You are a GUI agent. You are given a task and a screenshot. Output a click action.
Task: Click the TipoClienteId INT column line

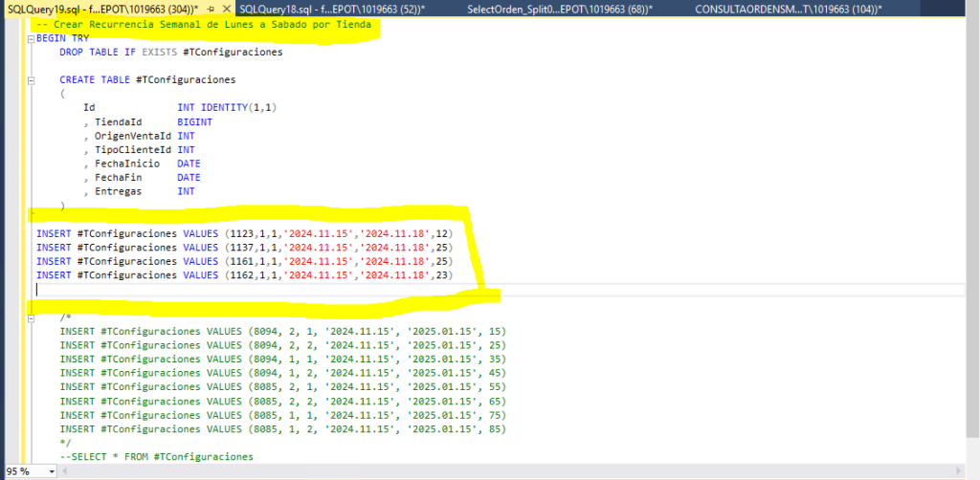coord(139,150)
